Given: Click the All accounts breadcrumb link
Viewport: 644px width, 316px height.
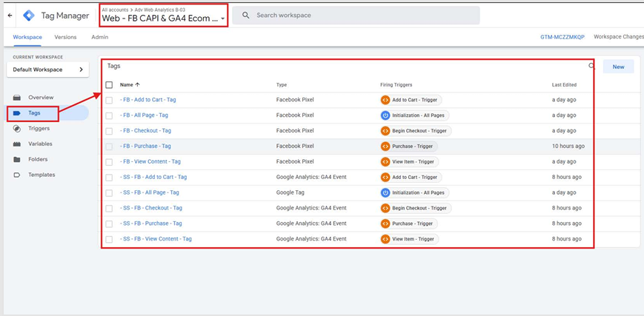Looking at the screenshot, I should [115, 10].
